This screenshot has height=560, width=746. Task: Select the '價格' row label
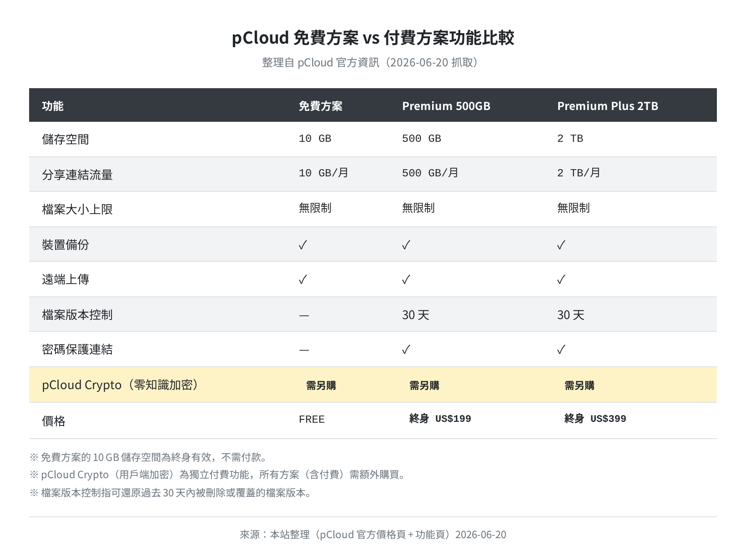pos(54,421)
